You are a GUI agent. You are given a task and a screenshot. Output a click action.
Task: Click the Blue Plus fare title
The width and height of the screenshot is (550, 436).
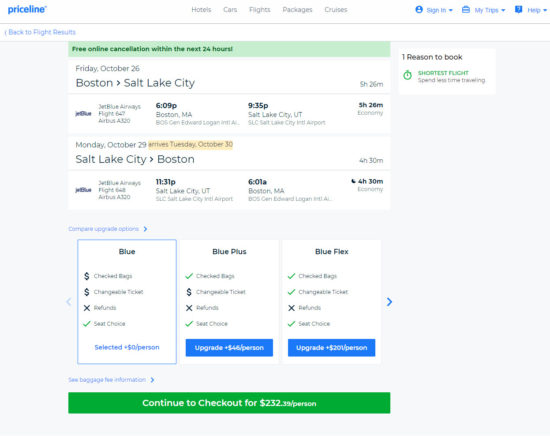pos(229,251)
